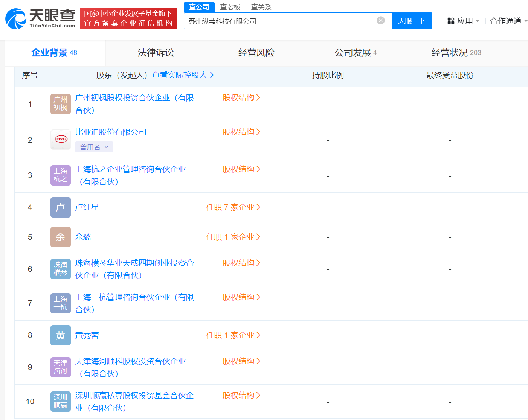This screenshot has height=420, width=528.
Task: Click the 序号 column header
Action: point(30,75)
